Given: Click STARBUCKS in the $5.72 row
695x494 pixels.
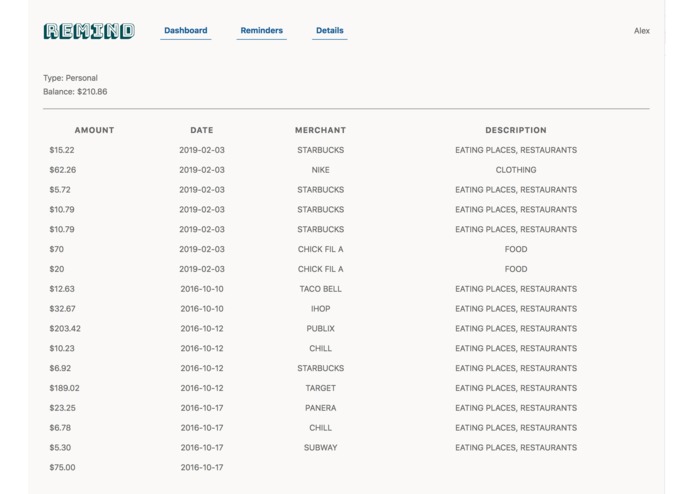Looking at the screenshot, I should (320, 190).
